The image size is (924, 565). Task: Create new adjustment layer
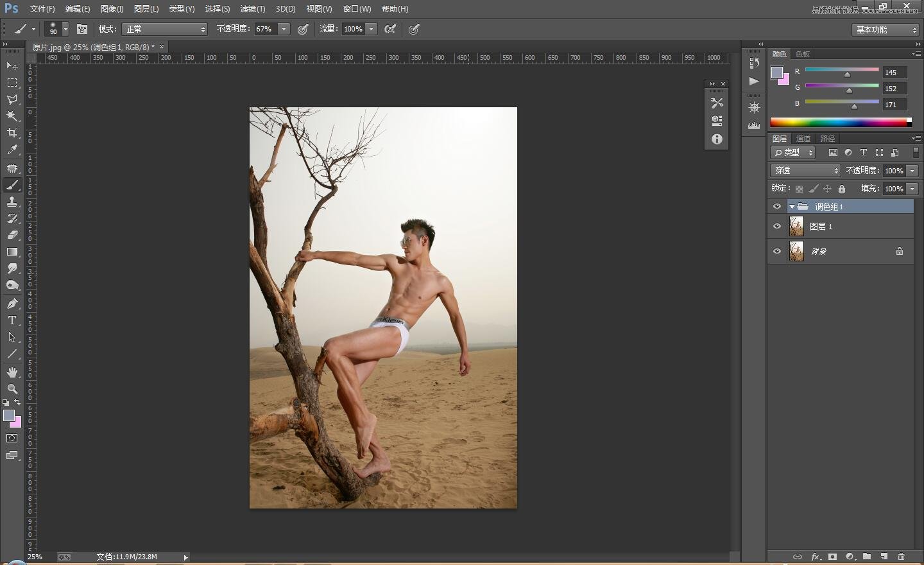click(850, 557)
